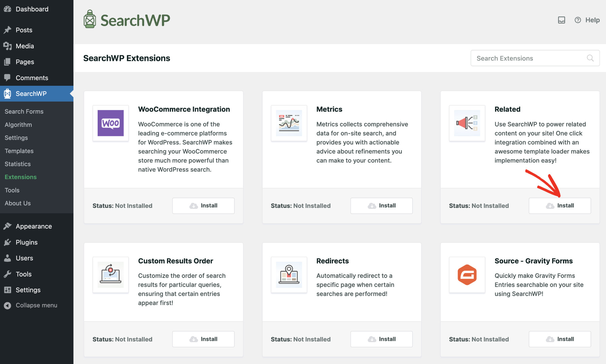This screenshot has height=364, width=606.
Task: Click the Settings sliders icon in sidebar
Action: click(x=7, y=290)
